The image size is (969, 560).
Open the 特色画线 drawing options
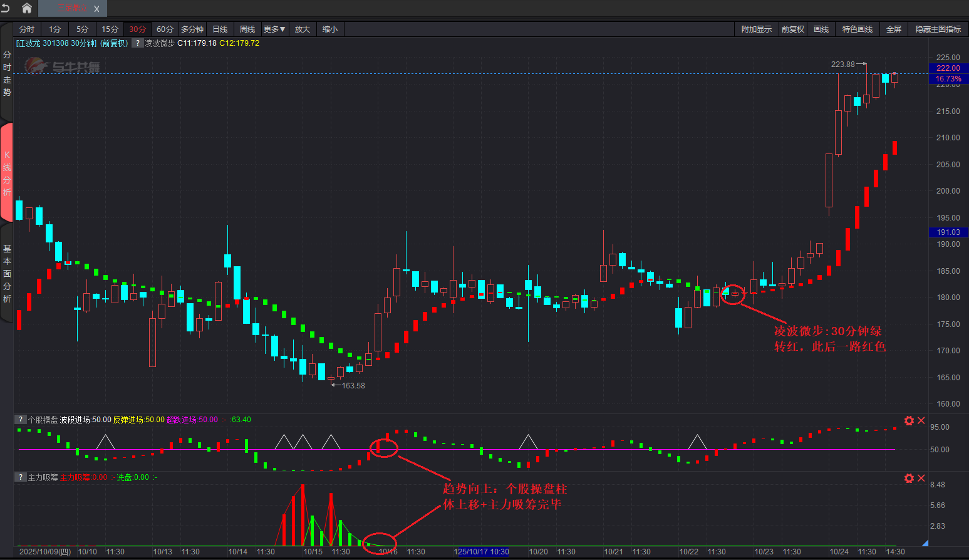[x=857, y=29]
